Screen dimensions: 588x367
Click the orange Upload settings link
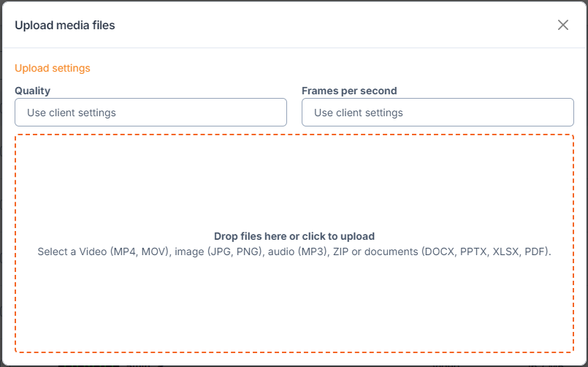[53, 68]
